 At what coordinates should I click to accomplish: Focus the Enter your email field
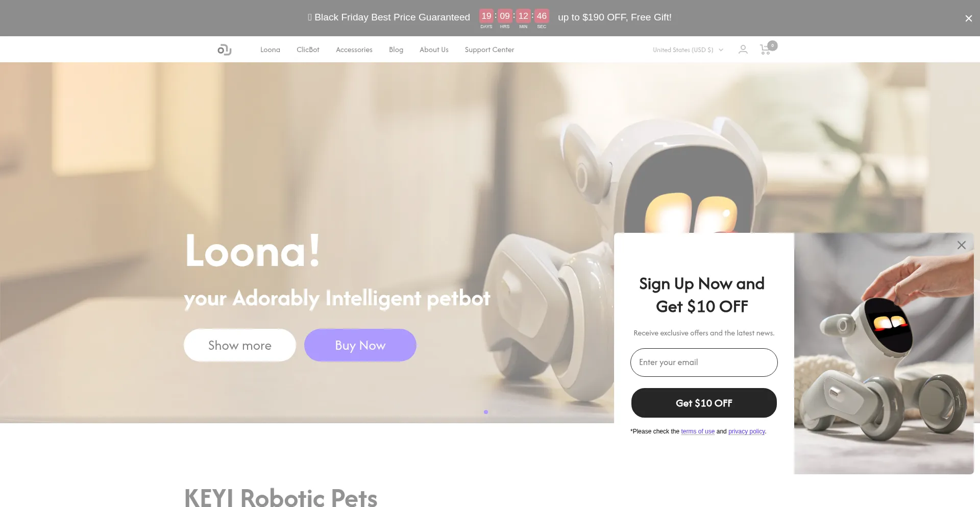704,363
